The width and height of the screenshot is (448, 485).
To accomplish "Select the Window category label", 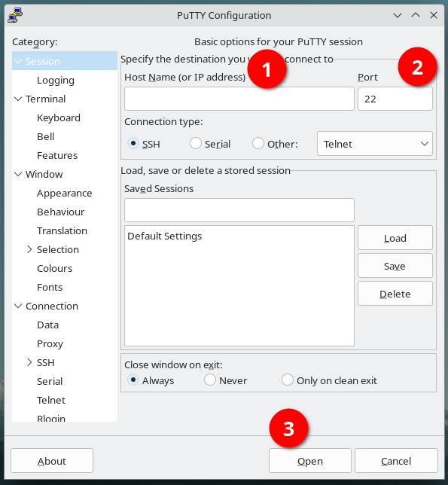I will click(x=44, y=174).
